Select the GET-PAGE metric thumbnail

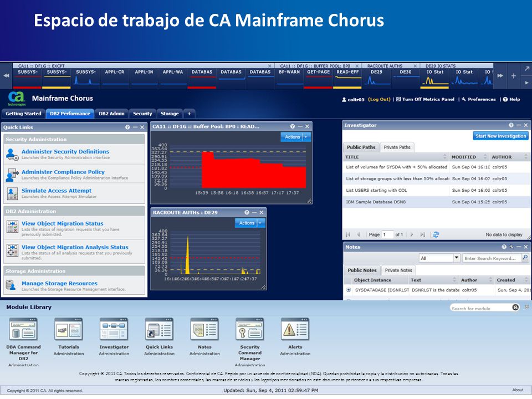click(318, 78)
